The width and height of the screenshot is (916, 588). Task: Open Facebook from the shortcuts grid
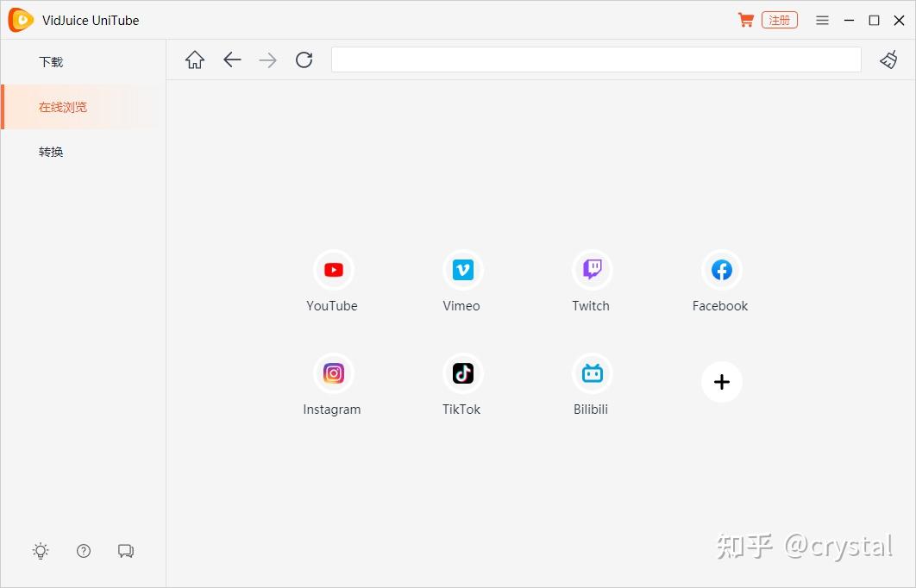(x=721, y=269)
